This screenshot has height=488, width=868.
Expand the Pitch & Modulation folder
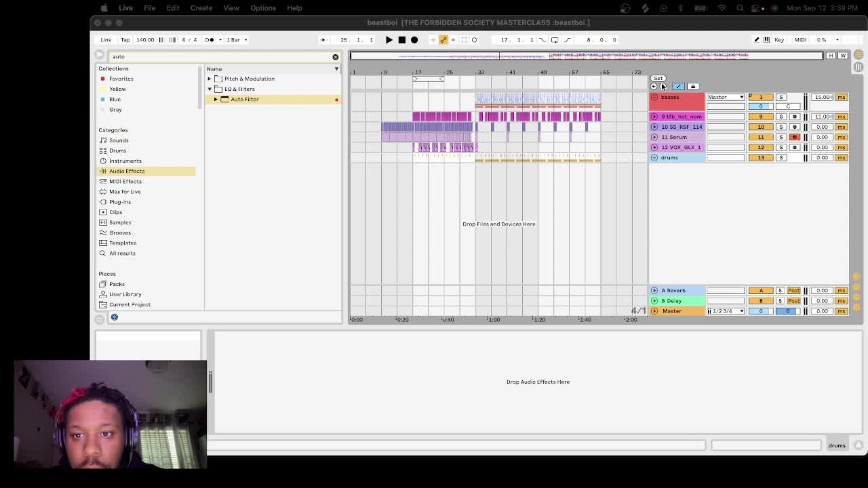click(x=210, y=79)
